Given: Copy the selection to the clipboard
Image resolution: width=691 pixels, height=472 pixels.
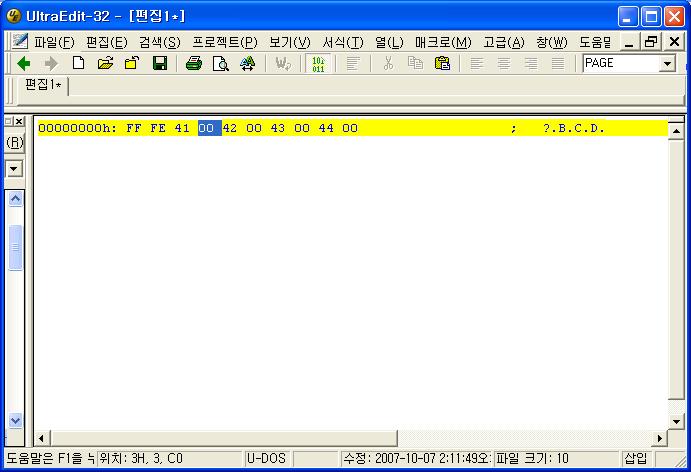Looking at the screenshot, I should point(415,63).
